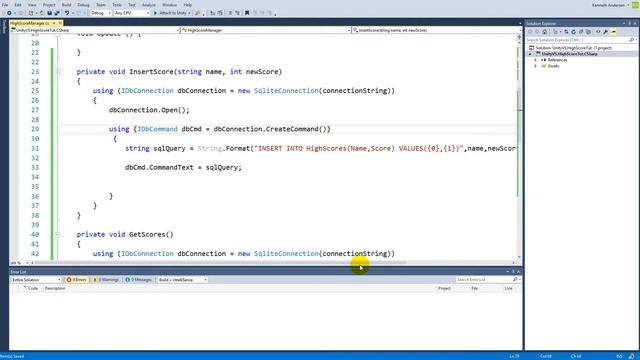Open the Any CPU platform dropdown
Screen dimensions: 640x360
click(x=132, y=13)
